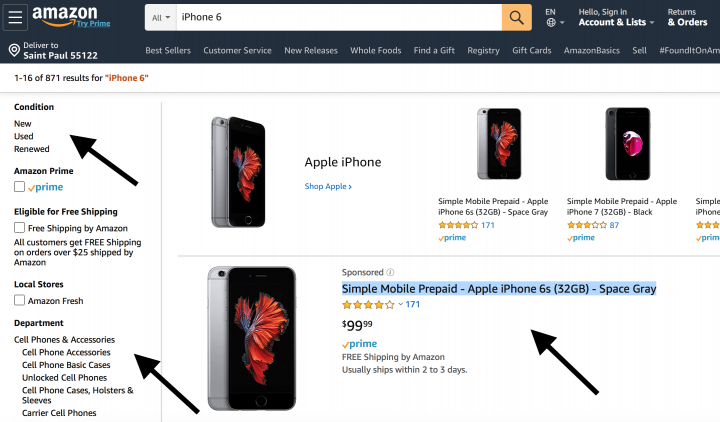Click the Shop Apple link
The height and width of the screenshot is (422, 720).
(328, 186)
